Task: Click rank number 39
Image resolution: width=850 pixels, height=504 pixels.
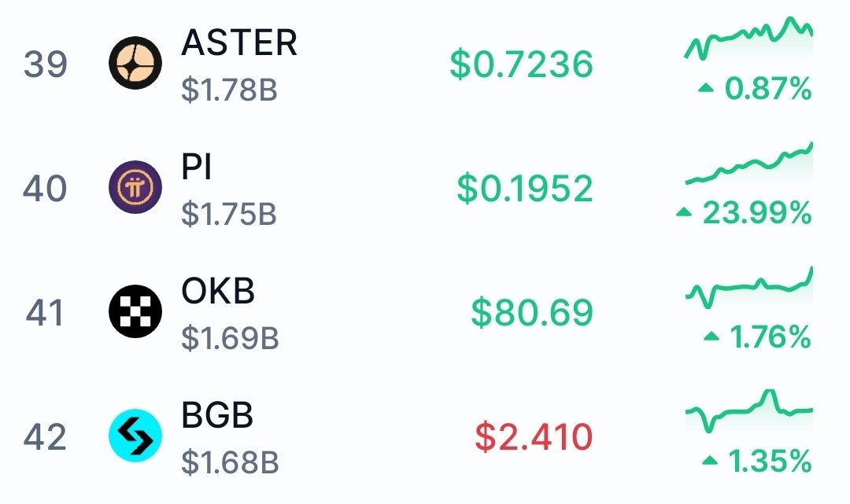Action: tap(46, 64)
